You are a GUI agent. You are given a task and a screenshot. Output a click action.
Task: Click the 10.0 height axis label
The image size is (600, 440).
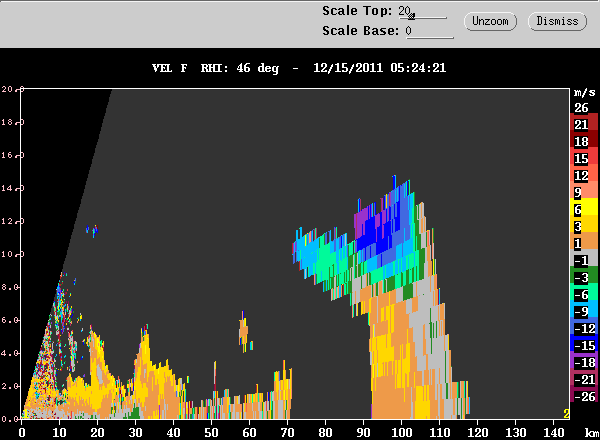pyautogui.click(x=11, y=254)
